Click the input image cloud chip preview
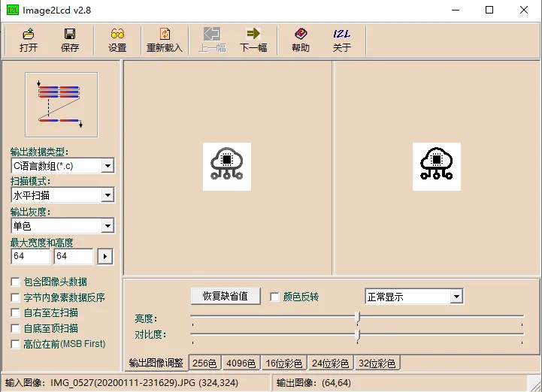This screenshot has width=542, height=392. [x=227, y=167]
